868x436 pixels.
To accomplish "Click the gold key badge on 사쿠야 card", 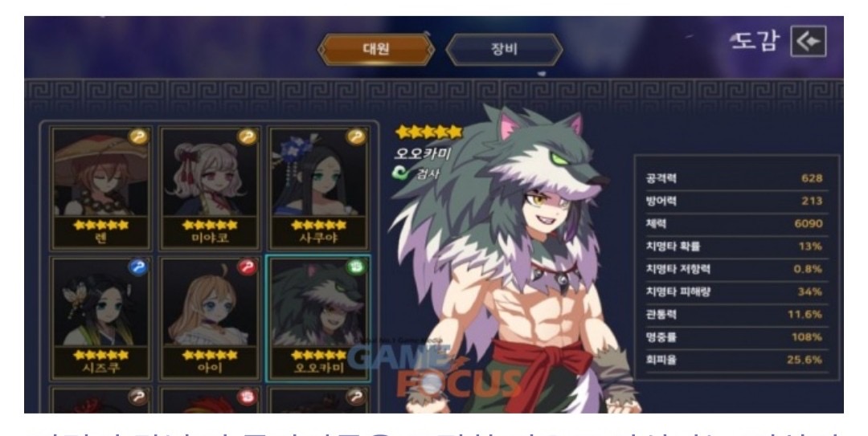I will tap(356, 137).
